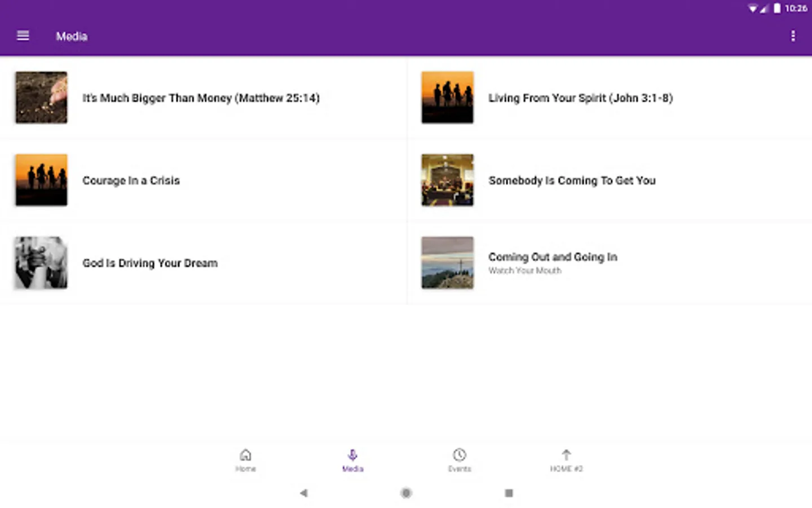Image resolution: width=812 pixels, height=508 pixels.
Task: Open "Coming Out and Going In" title
Action: point(553,257)
